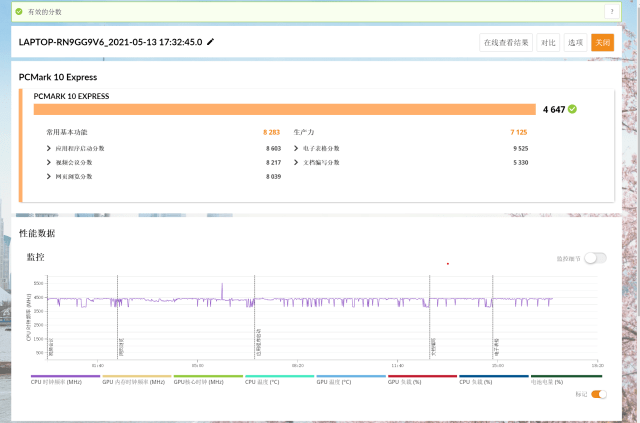Click the PCMARK 10 EXPRESS card title
Image resolution: width=640 pixels, height=423 pixels.
click(71, 96)
